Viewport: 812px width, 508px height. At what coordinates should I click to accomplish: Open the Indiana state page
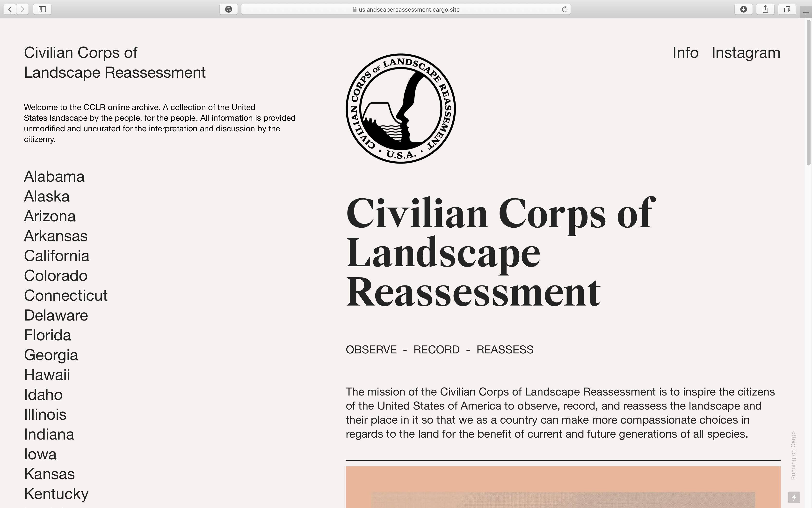point(49,434)
